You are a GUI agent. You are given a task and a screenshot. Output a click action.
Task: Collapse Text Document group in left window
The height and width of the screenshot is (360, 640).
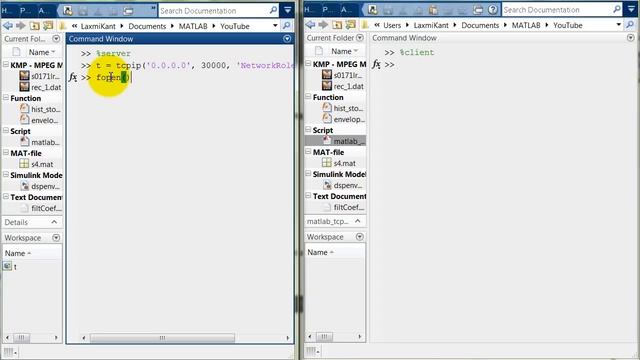(6, 196)
